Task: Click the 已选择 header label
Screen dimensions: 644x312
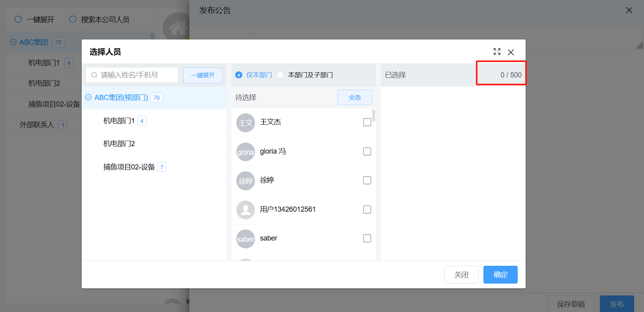Action: coord(395,75)
